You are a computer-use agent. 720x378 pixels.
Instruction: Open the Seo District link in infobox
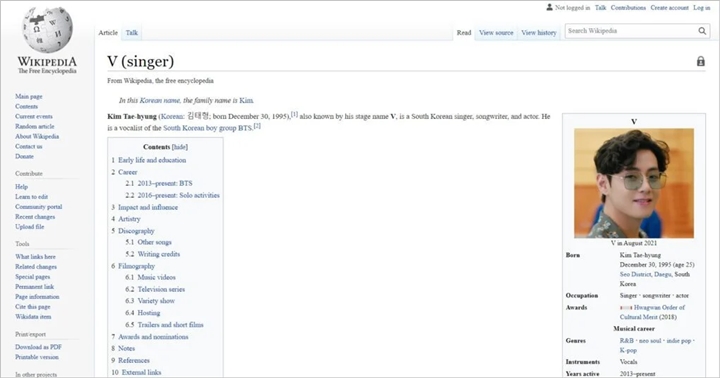[x=636, y=275]
